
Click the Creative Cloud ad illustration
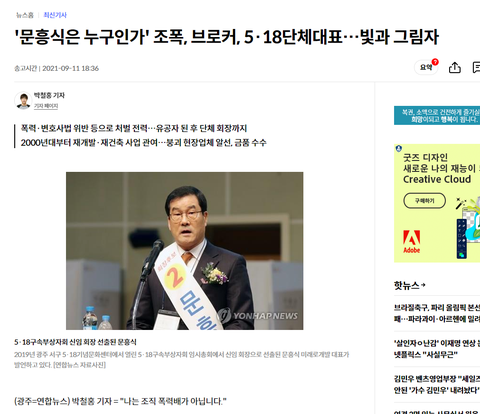[x=468, y=227]
